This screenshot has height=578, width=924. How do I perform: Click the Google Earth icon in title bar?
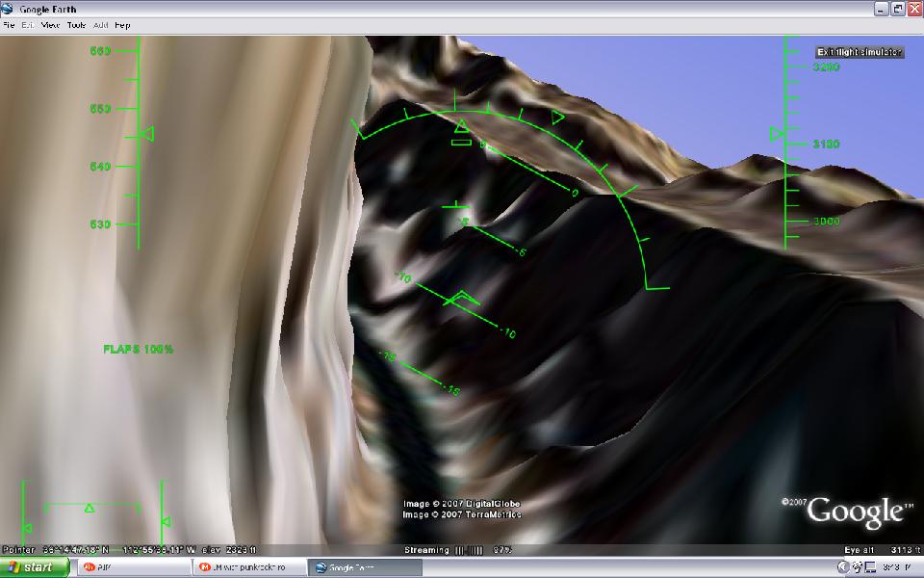[9, 9]
